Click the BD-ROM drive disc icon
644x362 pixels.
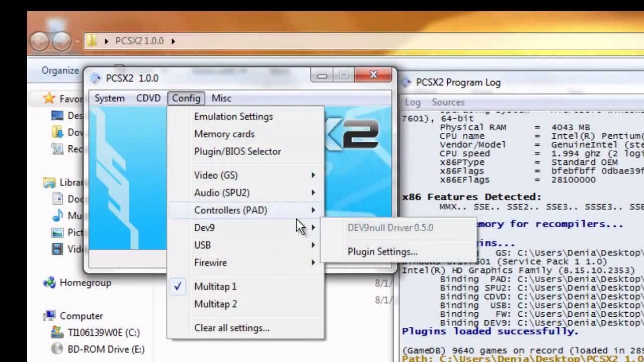click(57, 349)
